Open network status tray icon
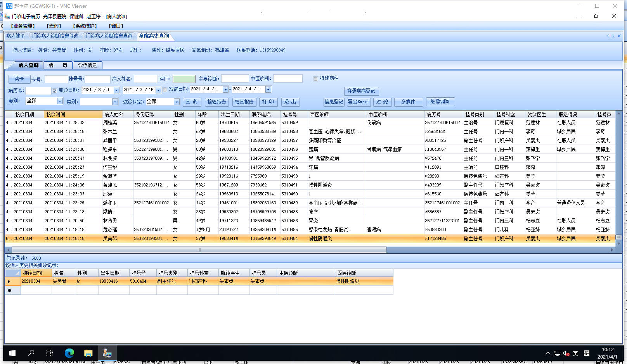 pos(557,353)
